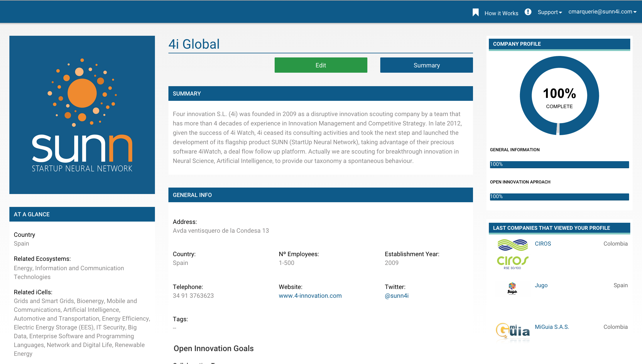This screenshot has width=642, height=364.
Task: Open the cmarquerie@sunn4i.com account menu
Action: pos(602,11)
